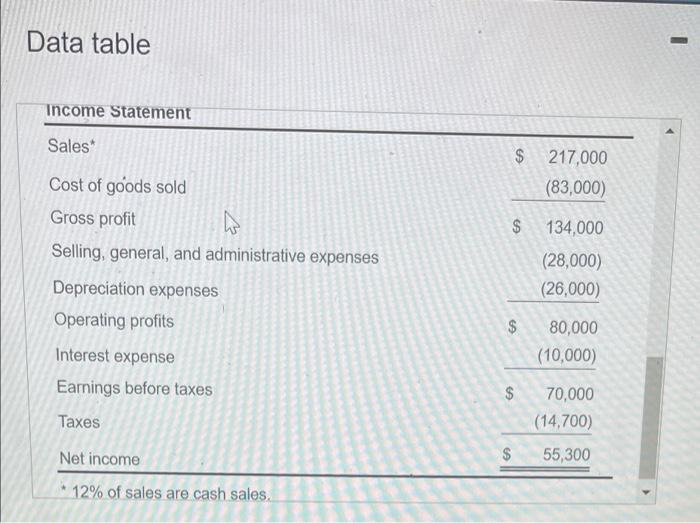Click the 217,000 sales value

[x=576, y=158]
